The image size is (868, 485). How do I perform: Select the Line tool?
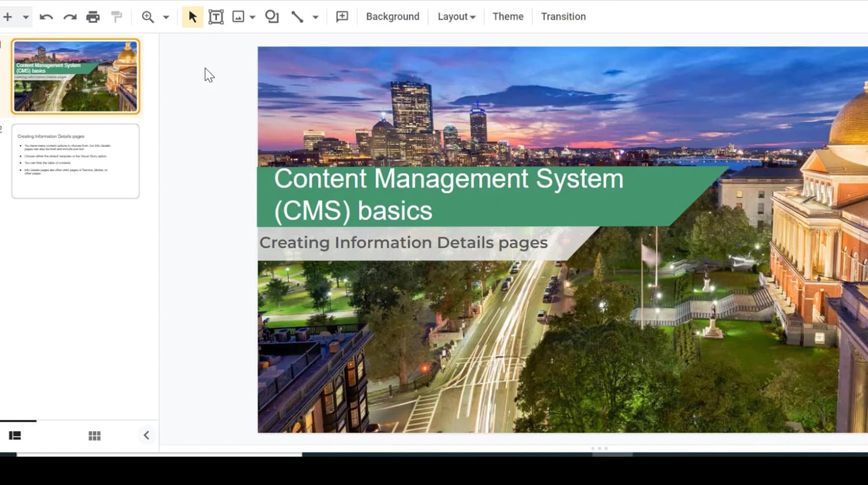tap(297, 17)
